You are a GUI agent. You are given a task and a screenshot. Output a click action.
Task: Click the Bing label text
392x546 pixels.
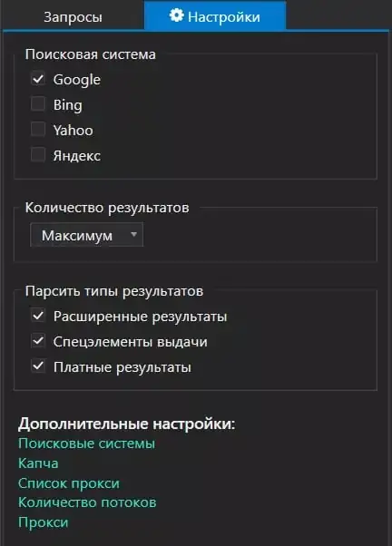[68, 105]
